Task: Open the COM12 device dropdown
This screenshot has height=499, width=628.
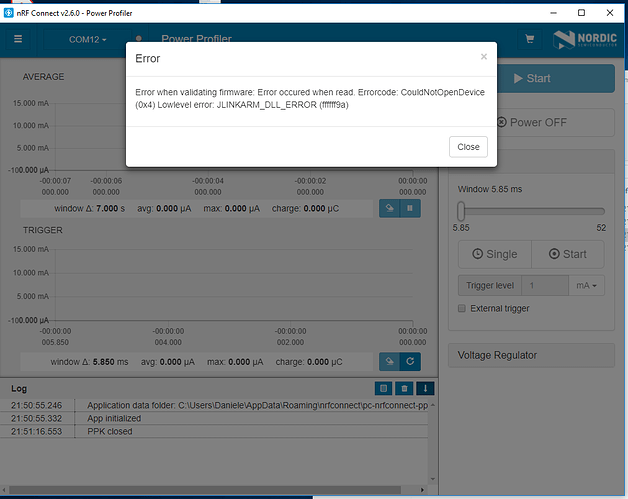Action: [x=87, y=40]
